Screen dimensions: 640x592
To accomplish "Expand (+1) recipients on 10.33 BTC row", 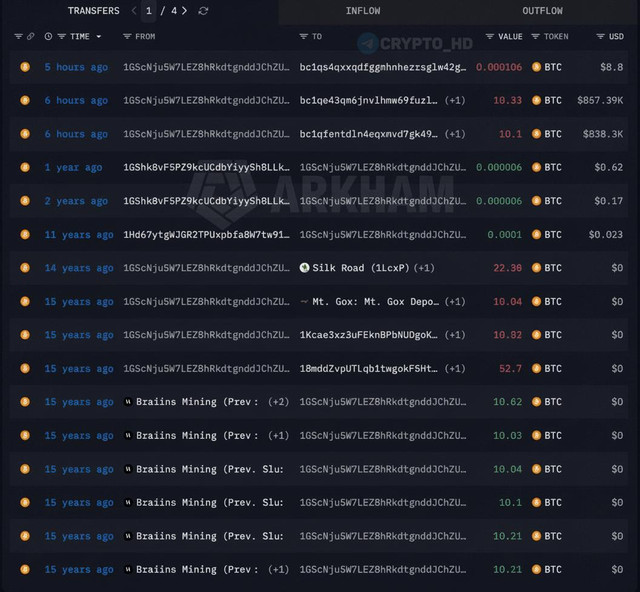I will pyautogui.click(x=455, y=100).
